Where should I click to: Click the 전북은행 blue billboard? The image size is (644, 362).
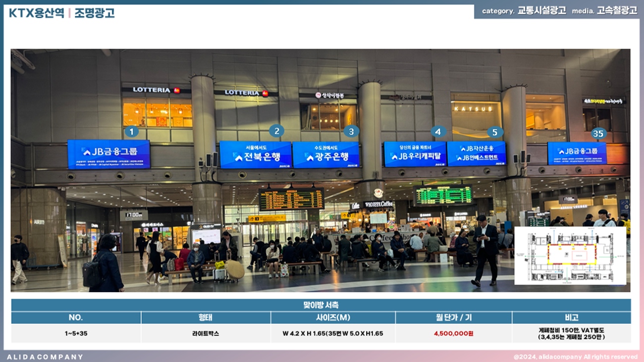pos(256,155)
